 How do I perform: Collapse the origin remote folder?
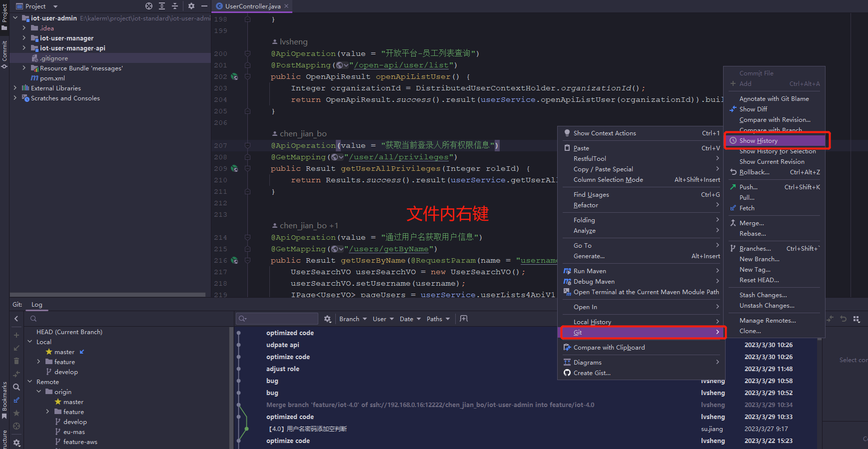(38, 392)
